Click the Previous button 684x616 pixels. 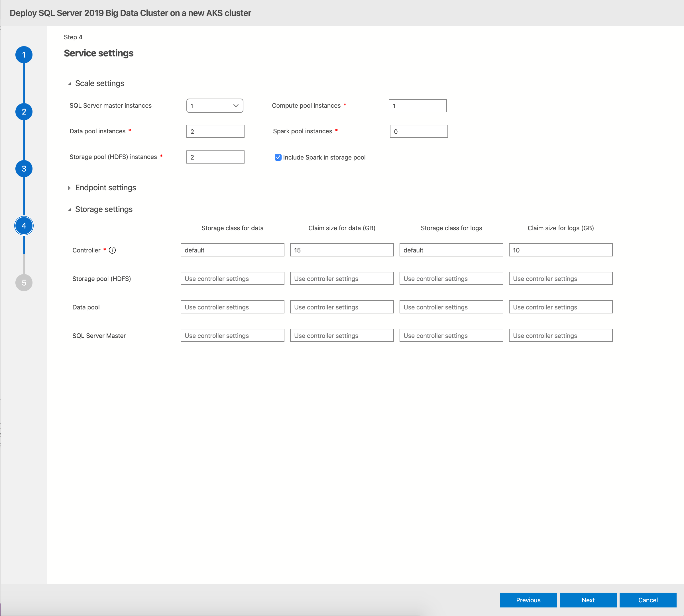click(x=528, y=600)
